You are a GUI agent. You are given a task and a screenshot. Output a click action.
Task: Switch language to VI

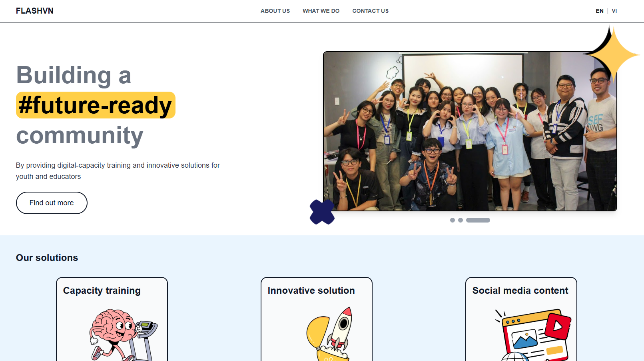coord(614,11)
